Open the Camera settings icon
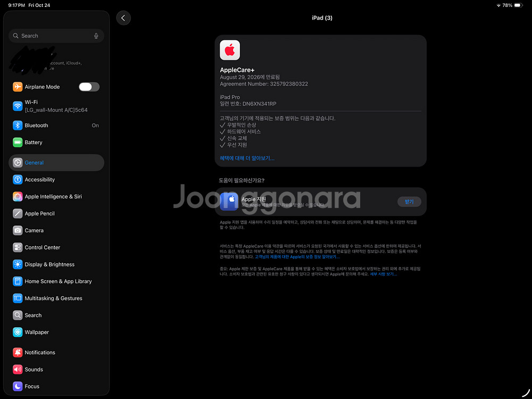 click(18, 231)
